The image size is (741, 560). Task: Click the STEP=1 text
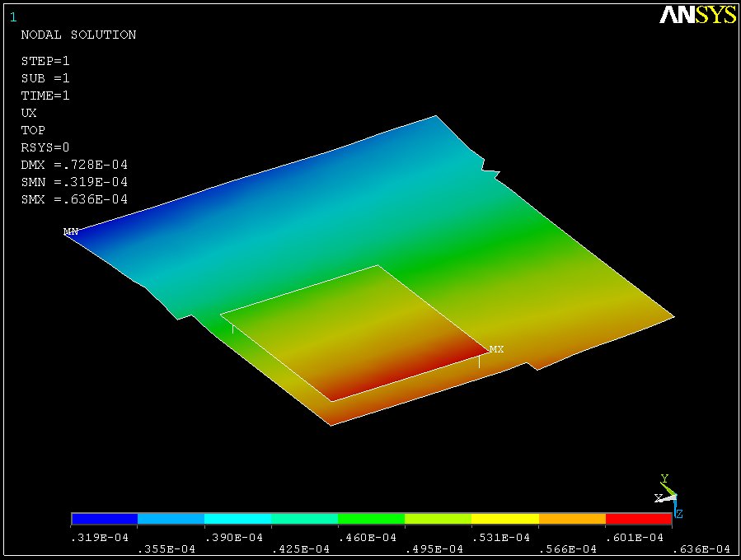[x=45, y=61]
